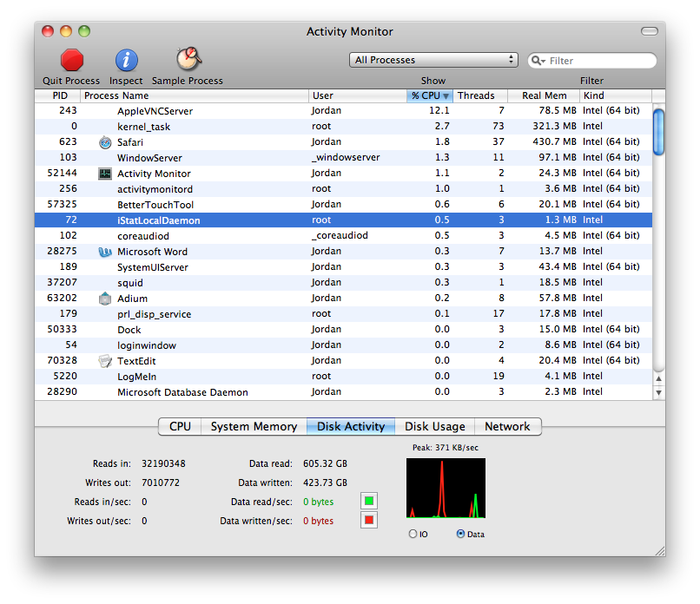Select the kernel_task process row

click(343, 126)
